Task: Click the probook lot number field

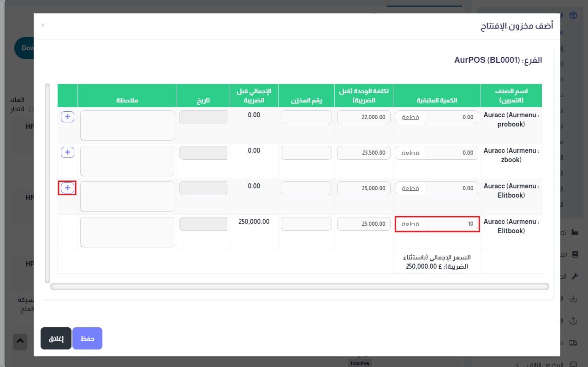Action: 306,117
